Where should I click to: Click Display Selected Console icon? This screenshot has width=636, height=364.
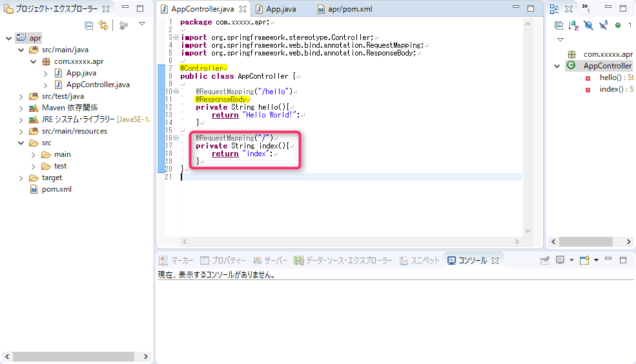pyautogui.click(x=560, y=260)
